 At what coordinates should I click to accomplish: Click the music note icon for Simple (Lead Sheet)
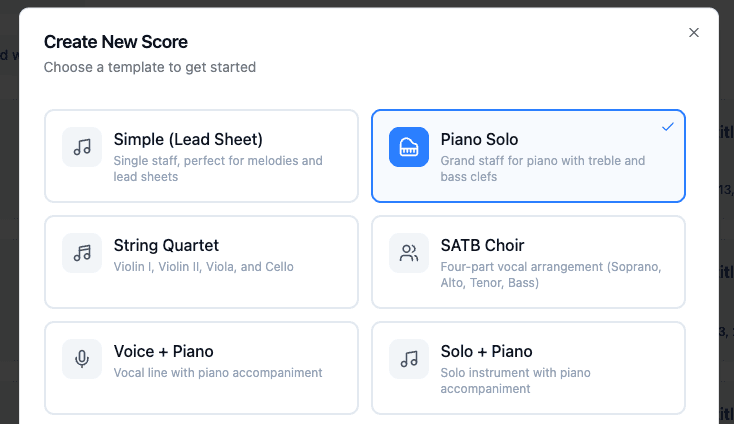point(82,147)
